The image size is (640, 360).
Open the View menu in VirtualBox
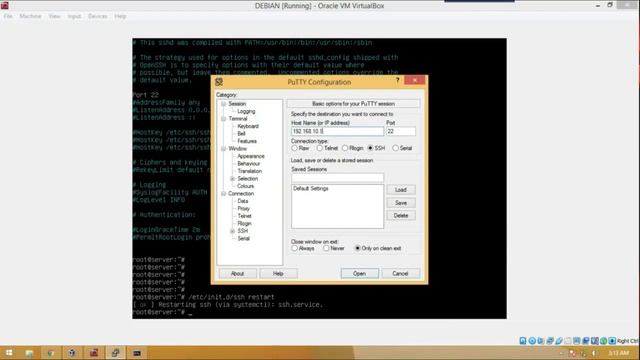click(x=54, y=16)
